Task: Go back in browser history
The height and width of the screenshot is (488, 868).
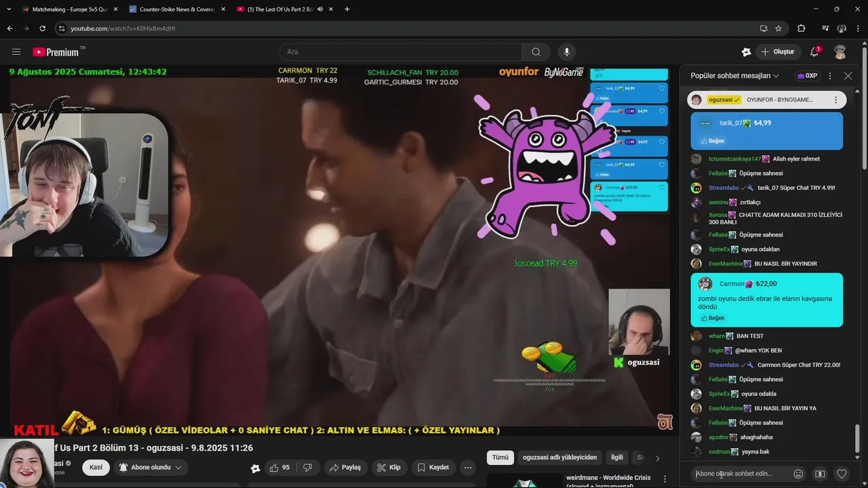Action: coord(9,28)
